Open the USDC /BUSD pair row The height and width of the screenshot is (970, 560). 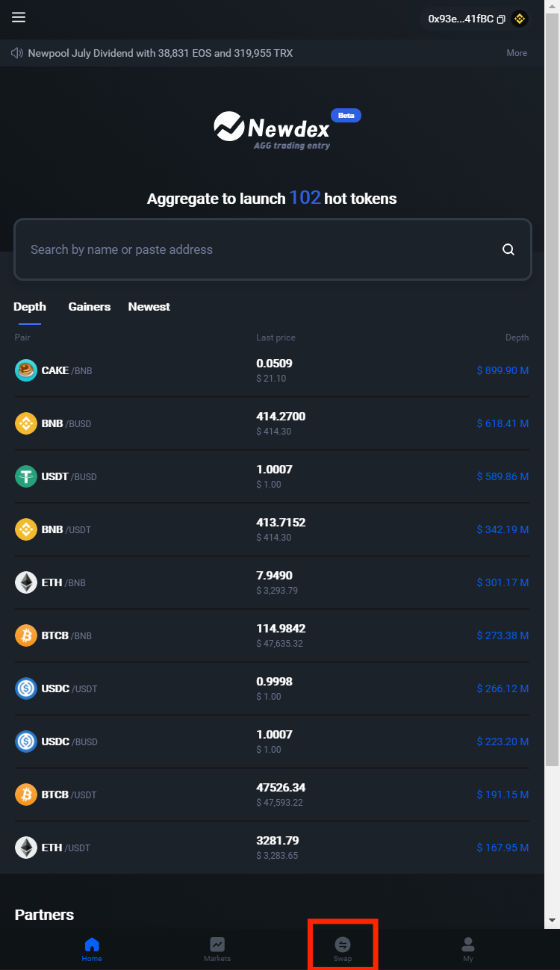pos(273,742)
